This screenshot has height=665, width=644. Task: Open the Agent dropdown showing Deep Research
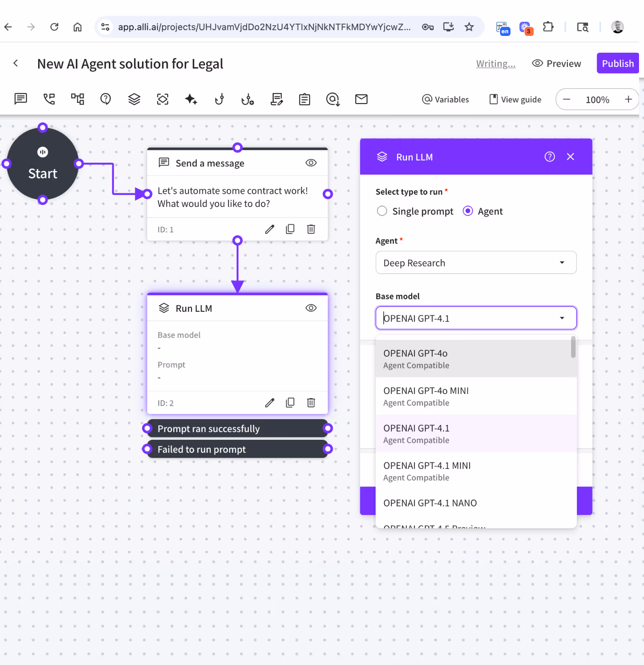click(x=476, y=263)
